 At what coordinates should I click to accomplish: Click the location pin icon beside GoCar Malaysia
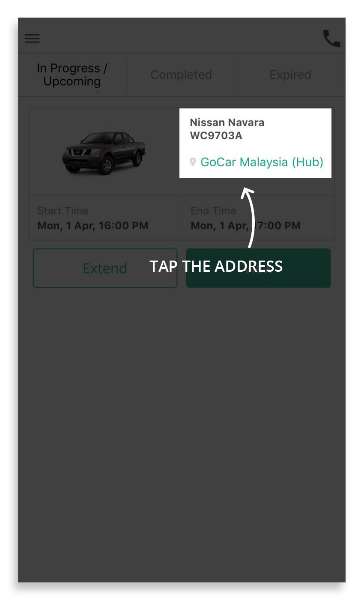(x=193, y=162)
